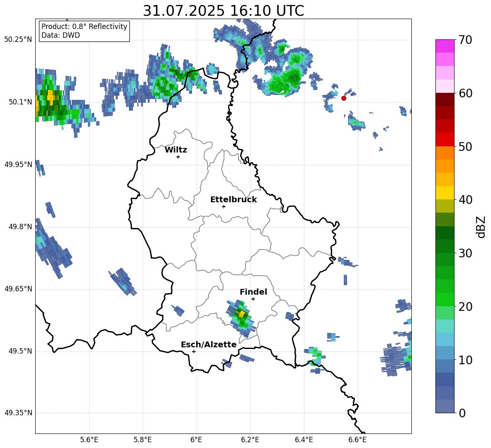Click the yellow colorbar segment above 40
The height and width of the screenshot is (448, 491).
[x=445, y=193]
